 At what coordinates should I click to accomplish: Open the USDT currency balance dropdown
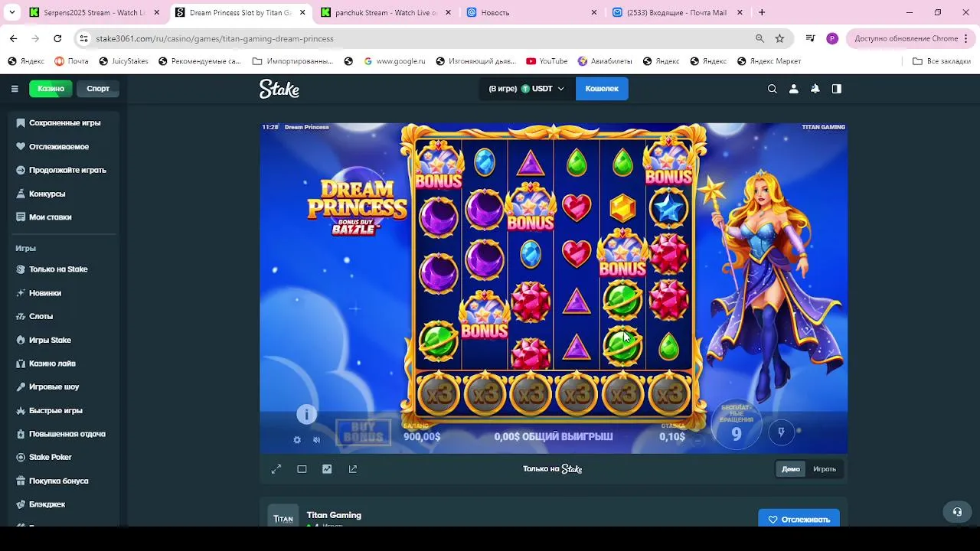(526, 89)
